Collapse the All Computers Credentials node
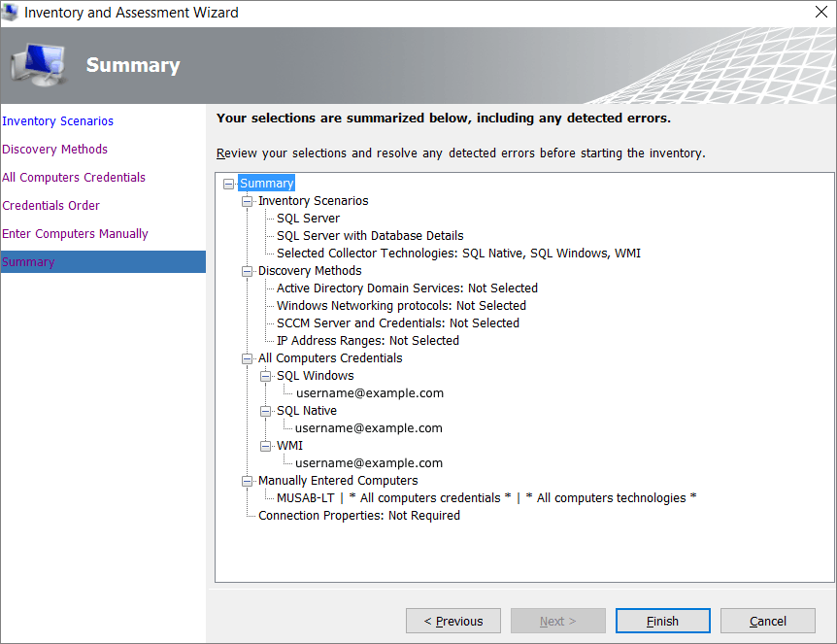Image resolution: width=837 pixels, height=644 pixels. click(247, 358)
